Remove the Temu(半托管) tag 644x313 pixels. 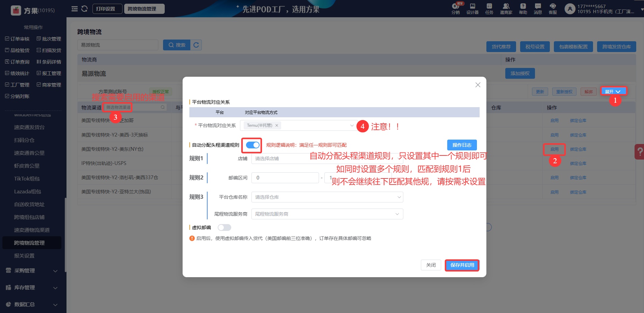(x=277, y=125)
